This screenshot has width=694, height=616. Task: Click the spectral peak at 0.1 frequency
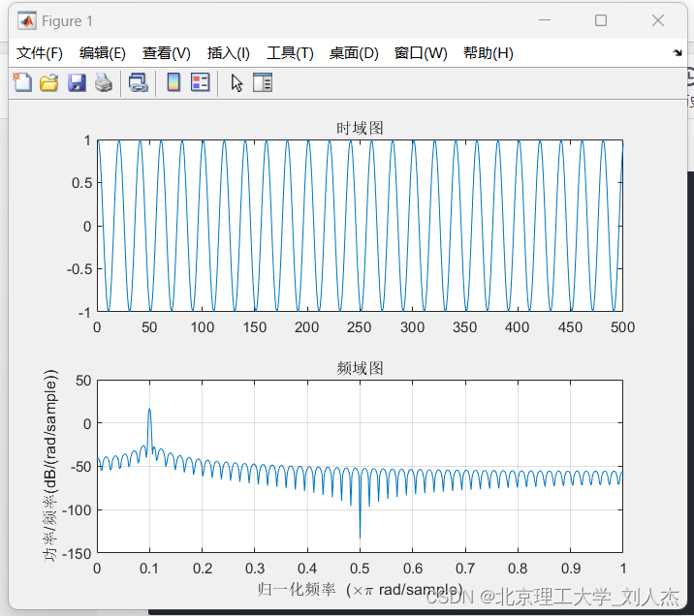click(149, 410)
